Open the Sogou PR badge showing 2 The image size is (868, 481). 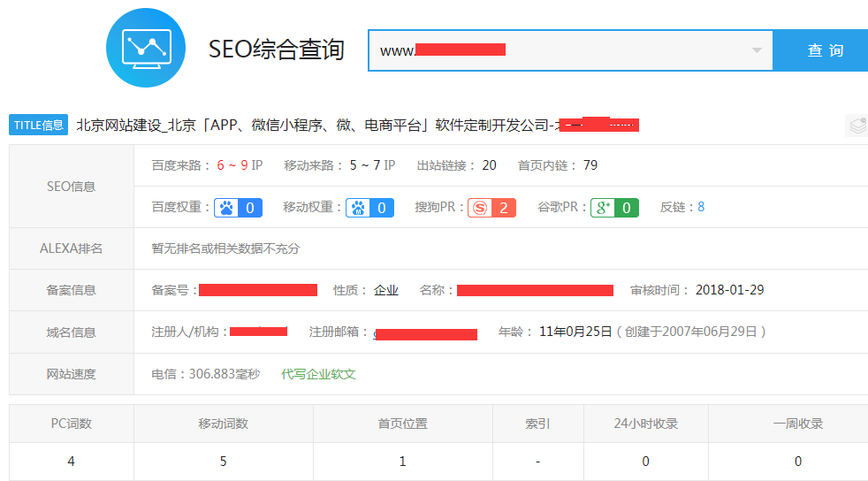click(491, 208)
